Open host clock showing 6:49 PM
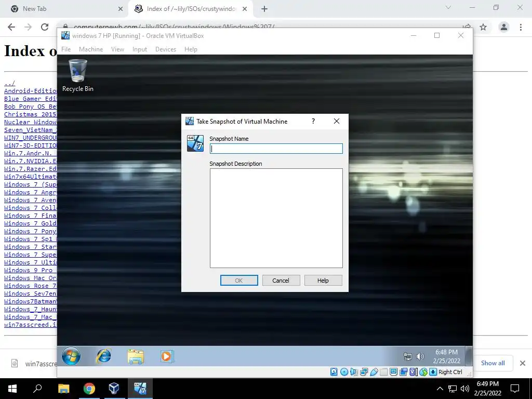The image size is (532, 399). (487, 389)
